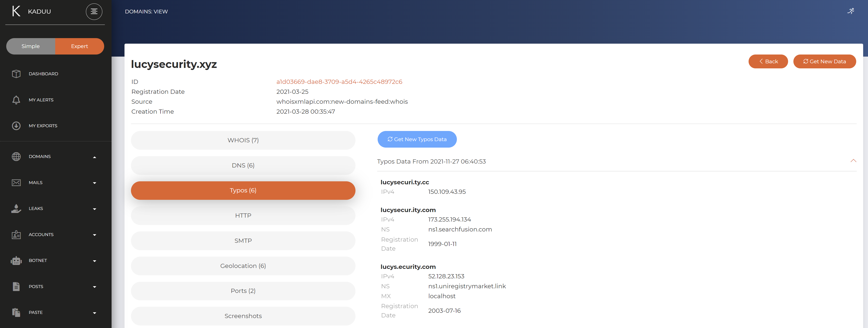Open the Geolocation (6) tab
This screenshot has height=328, width=868.
243,266
